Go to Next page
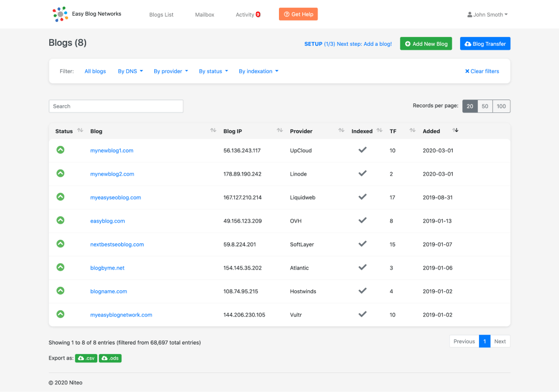The image size is (559, 392). pos(500,341)
